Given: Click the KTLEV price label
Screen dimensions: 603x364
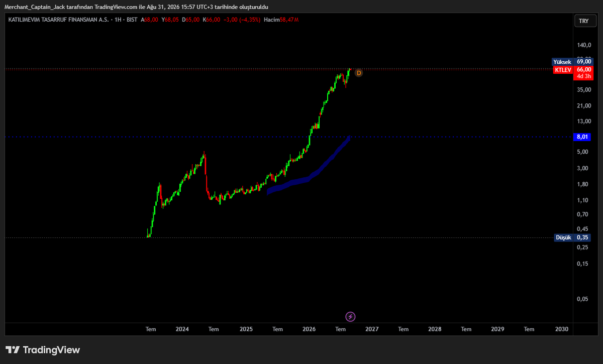Looking at the screenshot, I should point(563,70).
